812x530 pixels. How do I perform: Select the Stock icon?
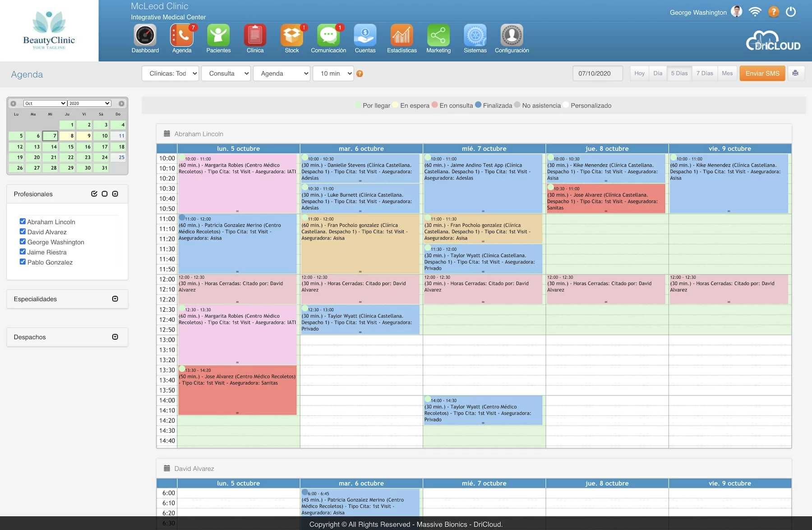pyautogui.click(x=291, y=38)
